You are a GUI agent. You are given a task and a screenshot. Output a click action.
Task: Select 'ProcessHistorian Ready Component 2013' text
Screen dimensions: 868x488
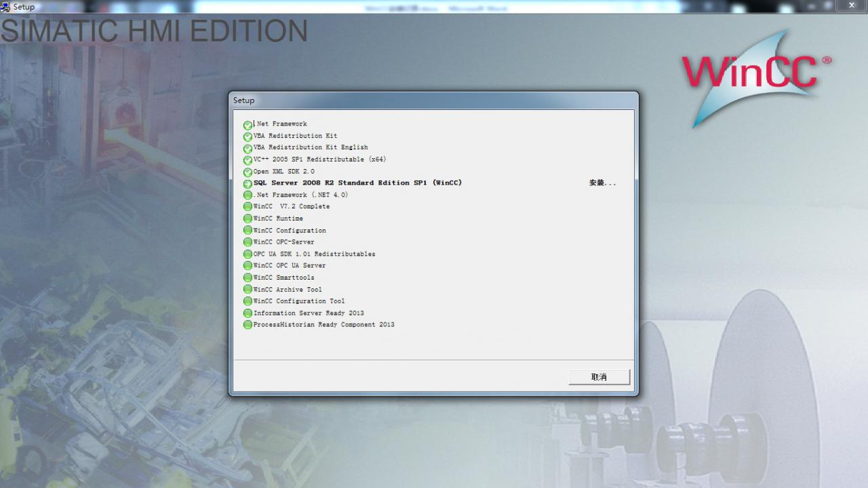point(324,325)
